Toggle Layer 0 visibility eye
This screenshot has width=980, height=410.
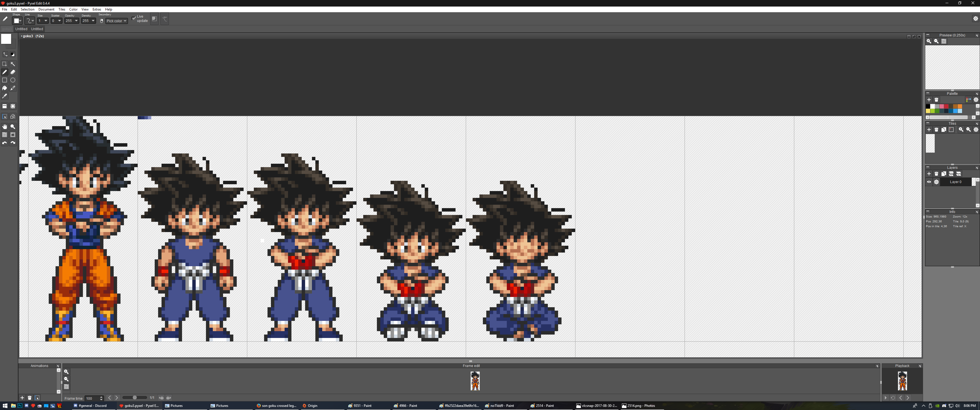[929, 182]
